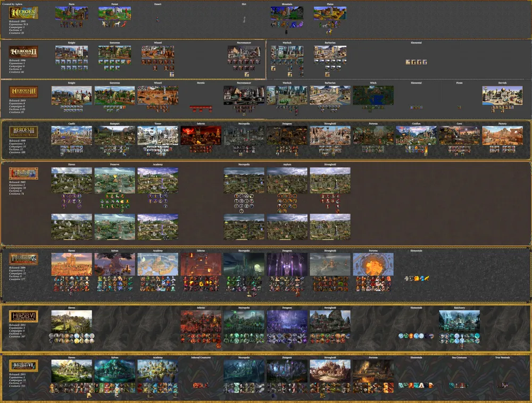This screenshot has width=532, height=403.
Task: Click the Heroes VII Sylvan town image
Action: [115, 371]
